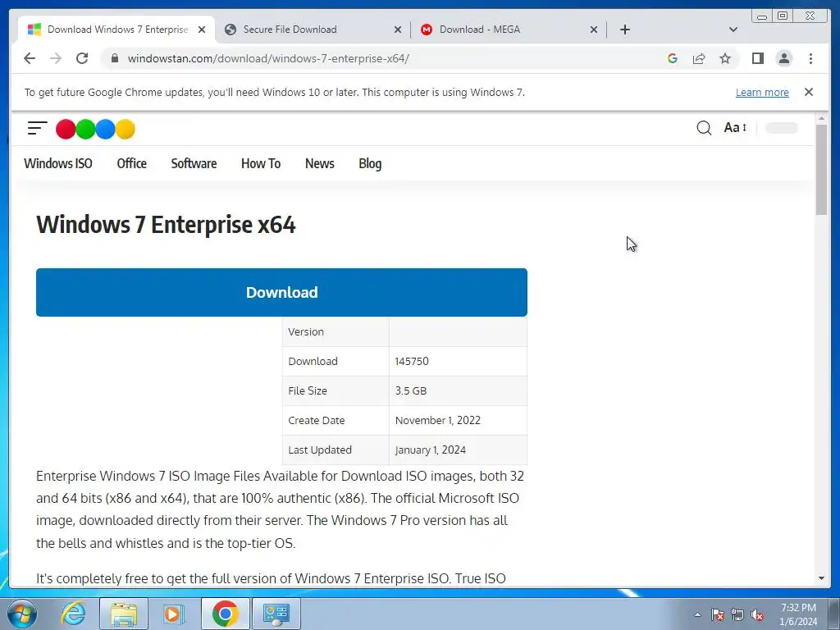Open the Chrome three-dot menu
Screen dimensions: 840x630
[810, 58]
